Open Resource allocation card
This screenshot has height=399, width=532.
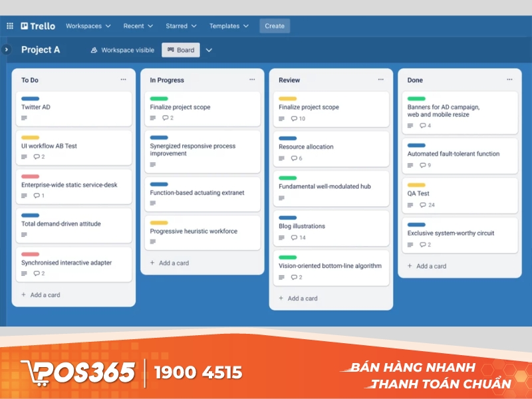point(331,149)
